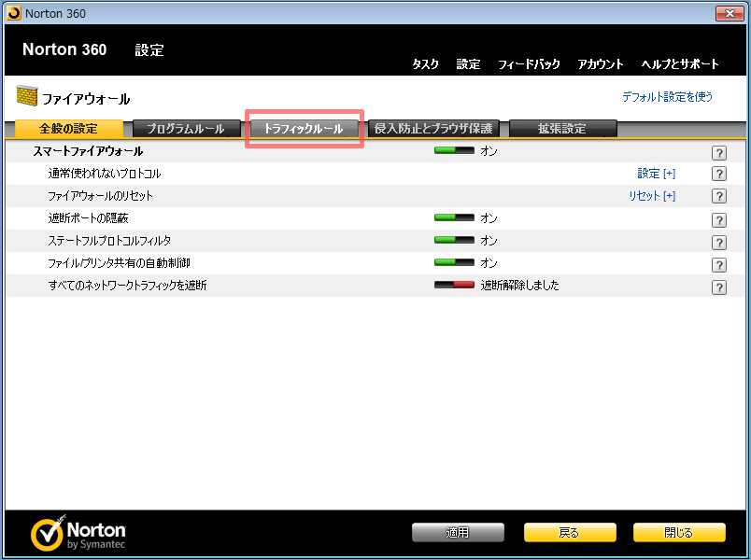Toggle すべてのネットワークトラフィックを遮断 switch
Screen dimensions: 751x560
pyautogui.click(x=454, y=286)
